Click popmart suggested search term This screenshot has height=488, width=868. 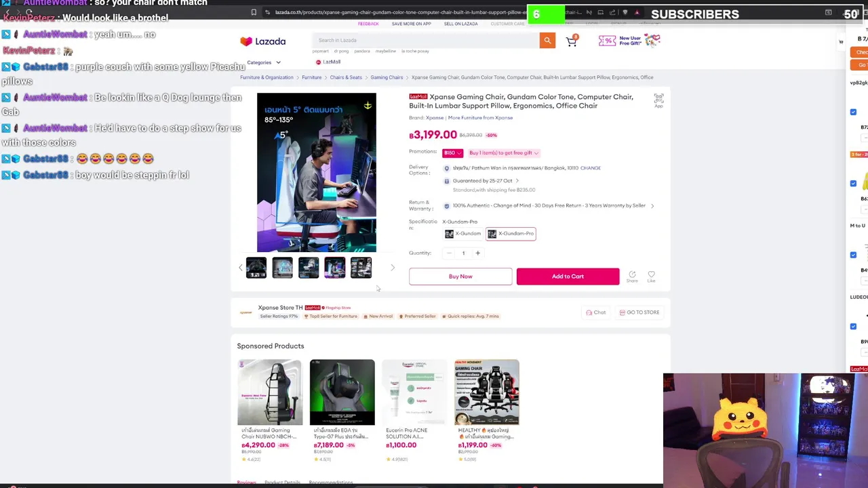(320, 52)
